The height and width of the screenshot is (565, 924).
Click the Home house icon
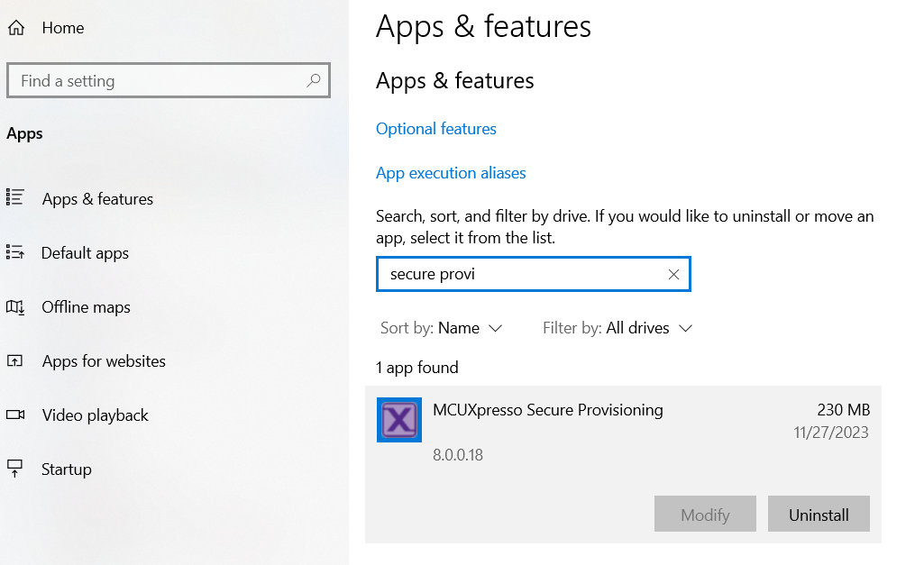tap(16, 28)
